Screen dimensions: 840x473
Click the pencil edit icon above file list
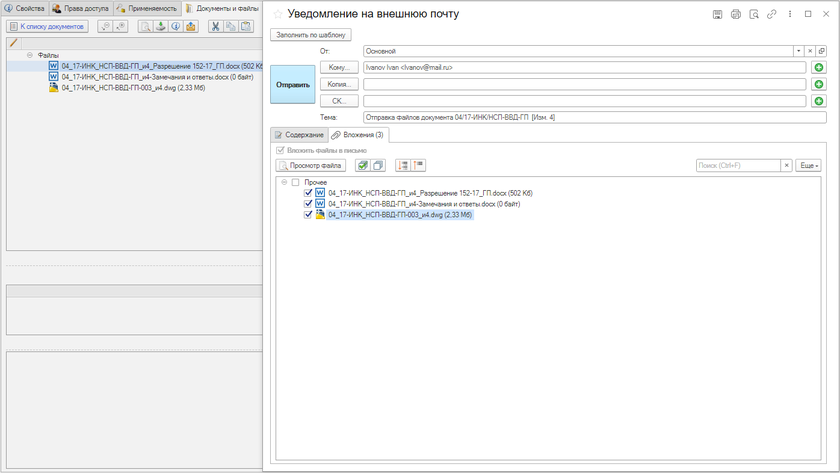pos(13,44)
